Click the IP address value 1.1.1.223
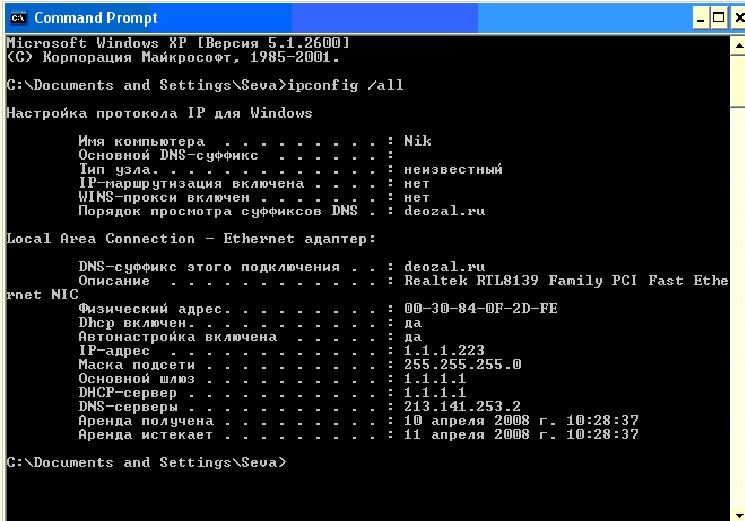The width and height of the screenshot is (745, 521). tap(444, 350)
